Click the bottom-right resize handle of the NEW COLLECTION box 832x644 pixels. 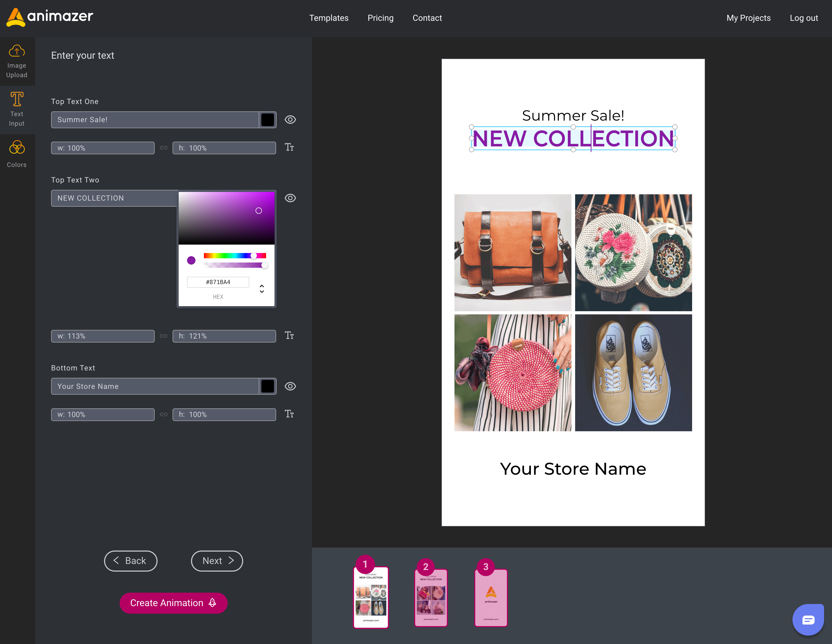(675, 150)
